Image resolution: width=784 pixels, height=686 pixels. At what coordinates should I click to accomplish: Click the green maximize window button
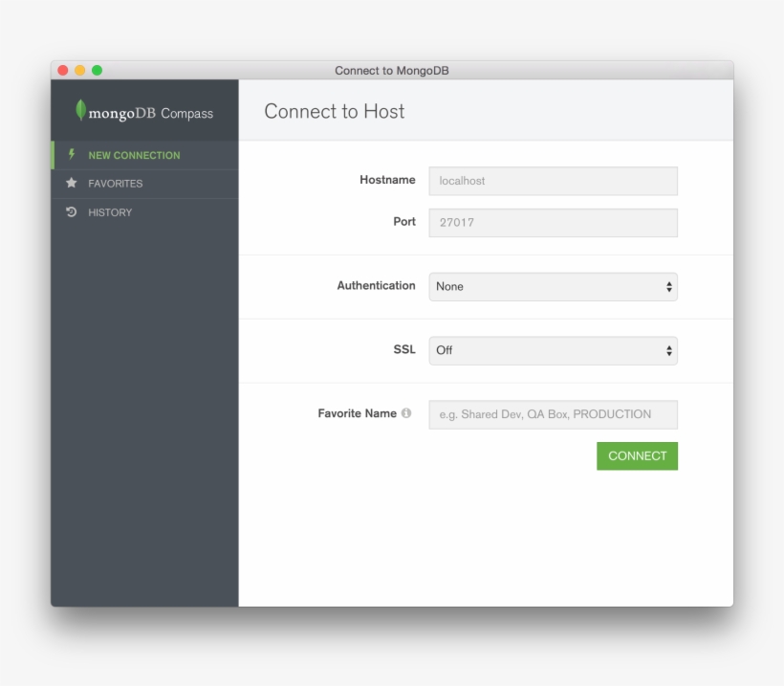coord(97,70)
